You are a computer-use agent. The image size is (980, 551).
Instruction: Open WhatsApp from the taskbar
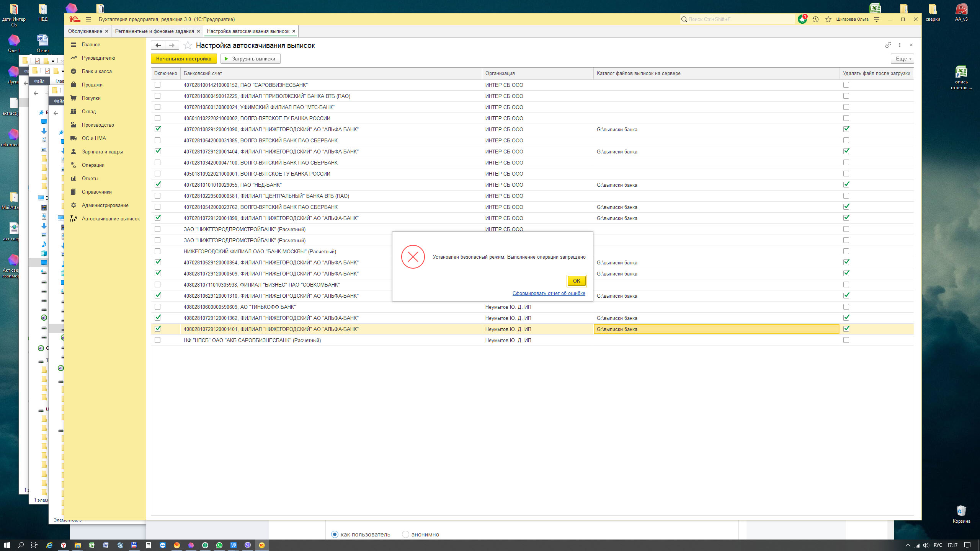pyautogui.click(x=219, y=545)
